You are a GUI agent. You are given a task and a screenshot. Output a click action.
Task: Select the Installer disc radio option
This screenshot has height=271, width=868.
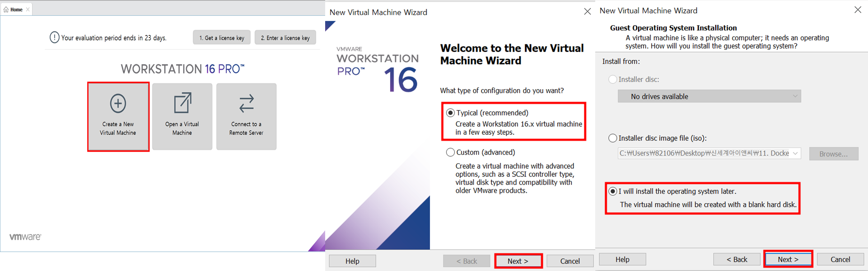click(x=613, y=79)
